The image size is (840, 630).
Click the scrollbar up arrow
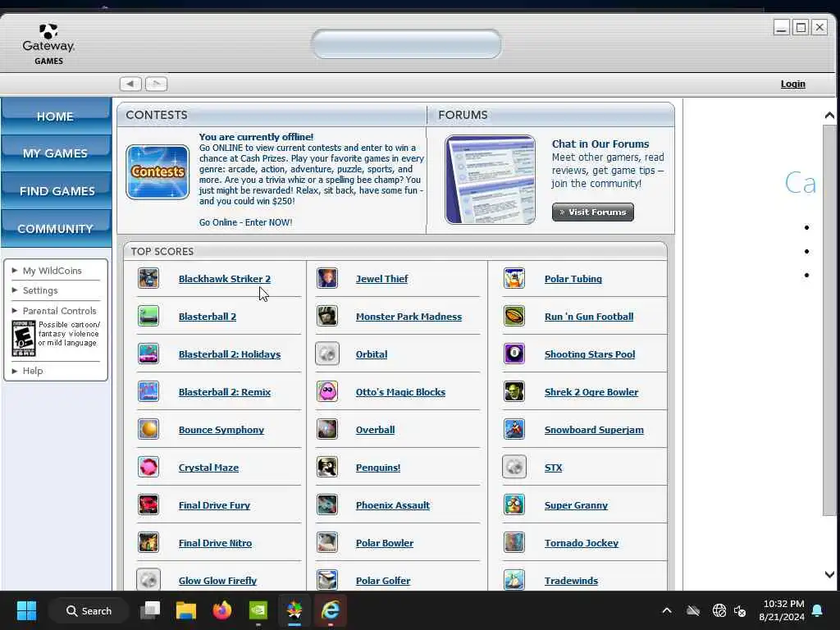[x=829, y=115]
